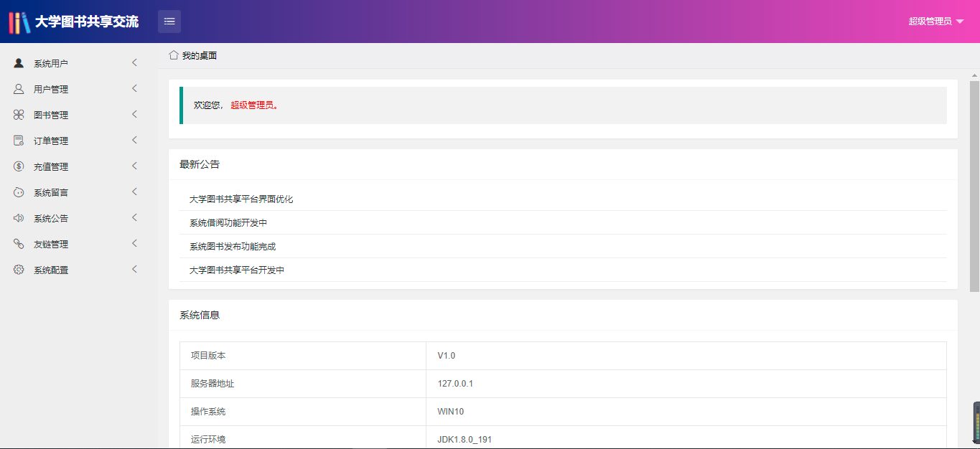Click the 系统用户 person icon
This screenshot has height=449, width=980.
click(x=19, y=63)
